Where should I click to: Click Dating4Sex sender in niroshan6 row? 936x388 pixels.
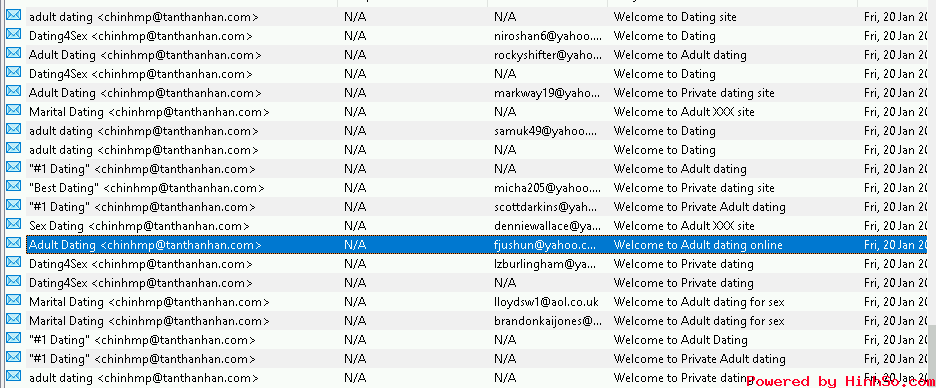(141, 36)
